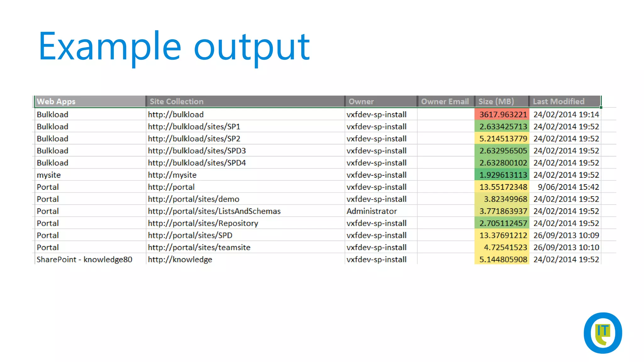Click Bulkload in the http://bulkload row
Viewport: 644px width, 362px height.
tap(90, 114)
